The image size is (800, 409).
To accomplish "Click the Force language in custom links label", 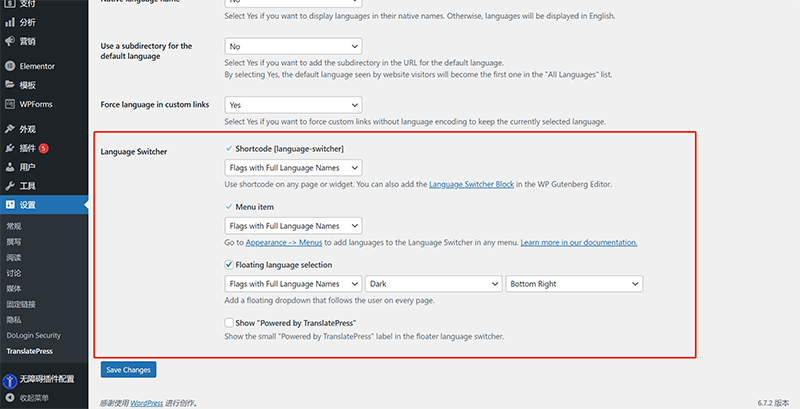I will 155,105.
